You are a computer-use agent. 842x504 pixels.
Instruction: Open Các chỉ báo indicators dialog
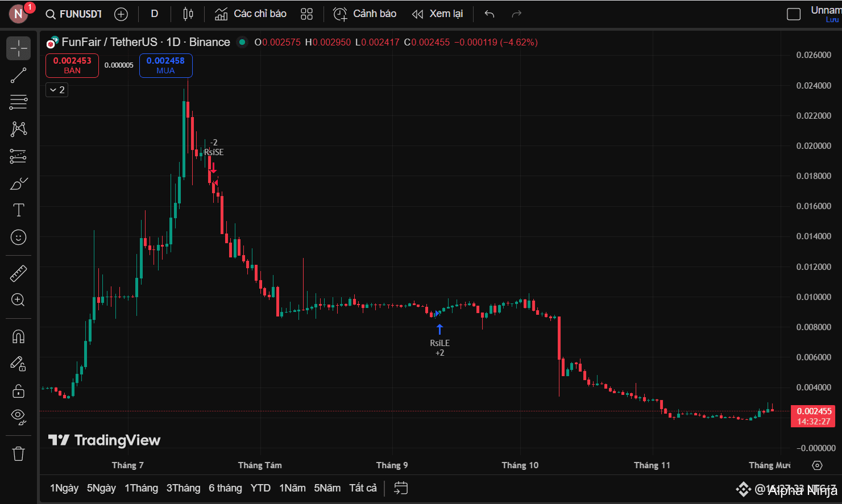[251, 14]
